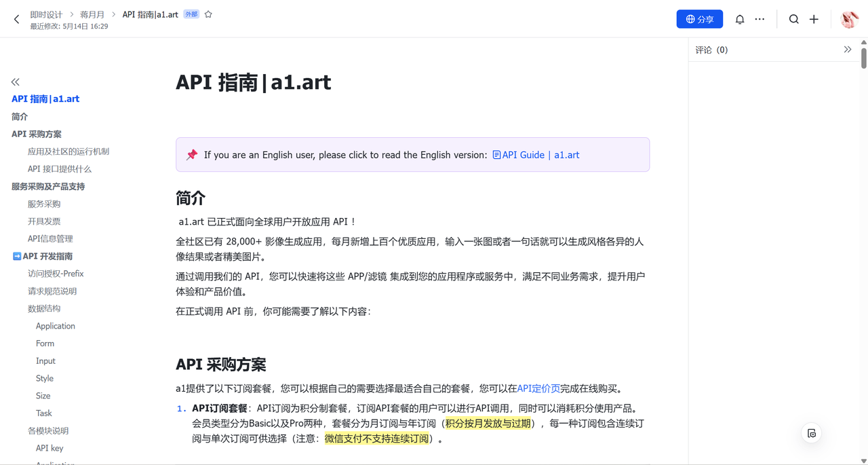Open 蒋月月 breadcrumb
Viewport: 868px width, 465px height.
(92, 14)
